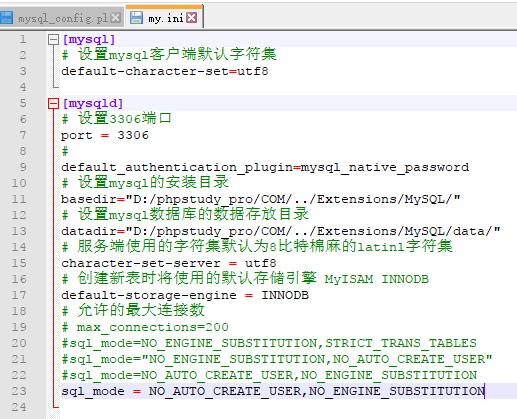Select the my.ini tab

click(x=165, y=18)
